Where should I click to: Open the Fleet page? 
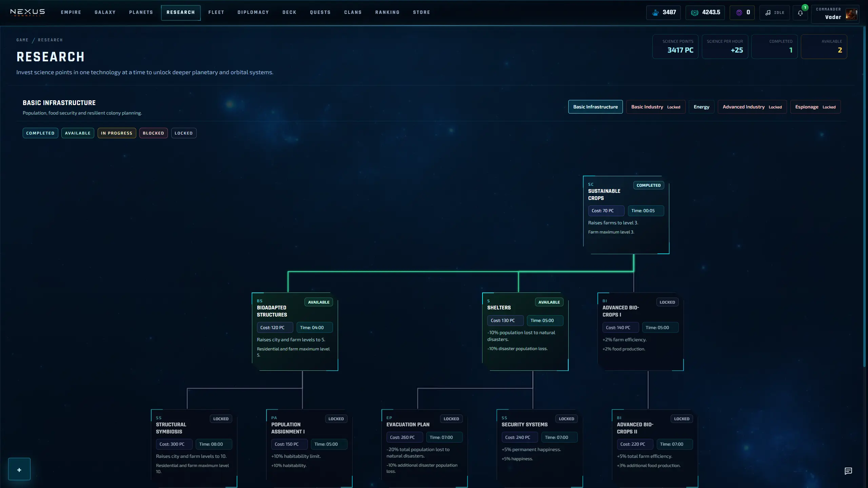coord(216,13)
